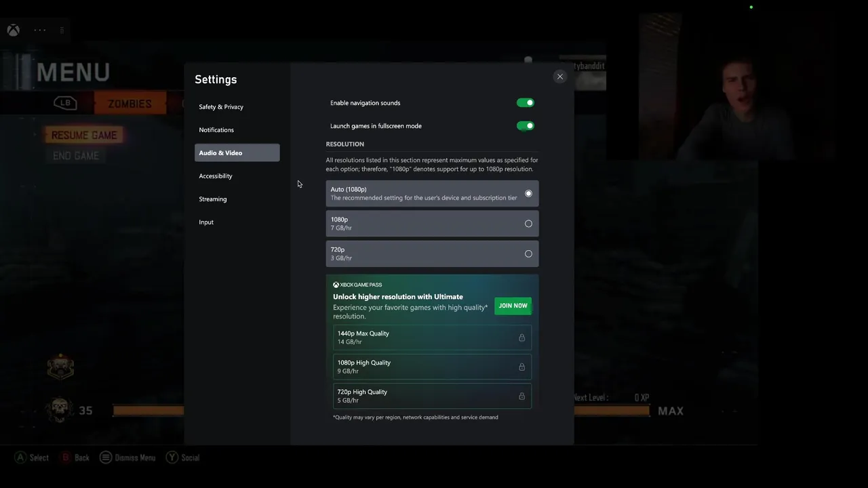Click END GAME in game menu
The image size is (868, 488).
[76, 156]
